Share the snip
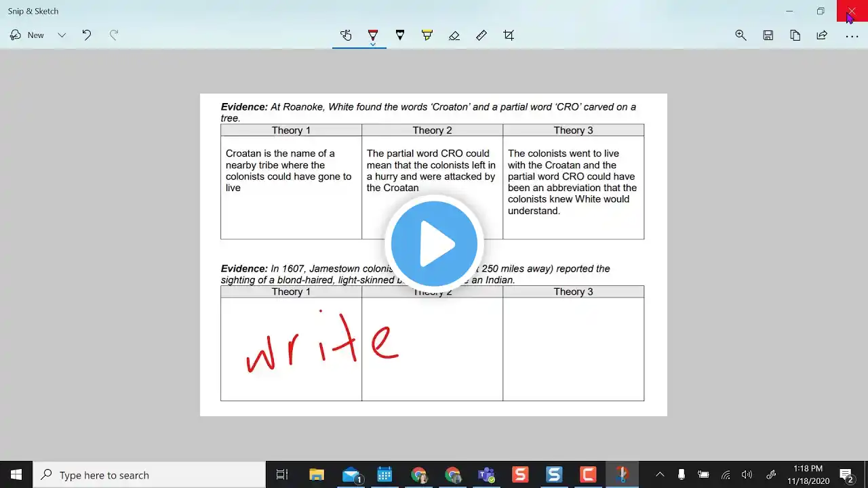The width and height of the screenshot is (868, 488). click(x=823, y=35)
